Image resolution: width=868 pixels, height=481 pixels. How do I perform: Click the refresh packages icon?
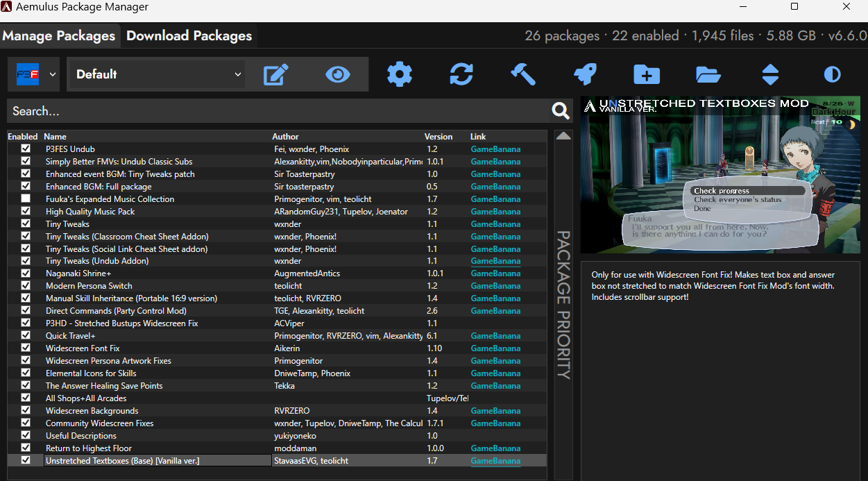461,74
